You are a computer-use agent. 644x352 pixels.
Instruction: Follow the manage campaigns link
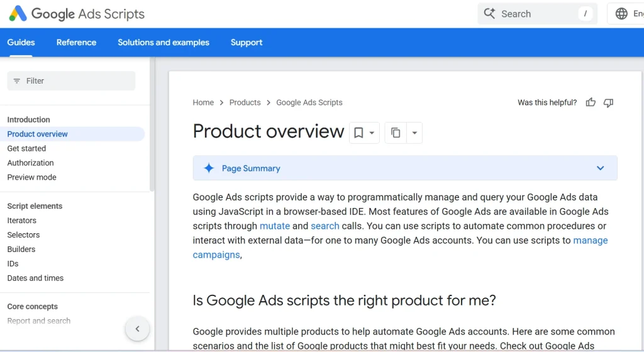pyautogui.click(x=590, y=240)
